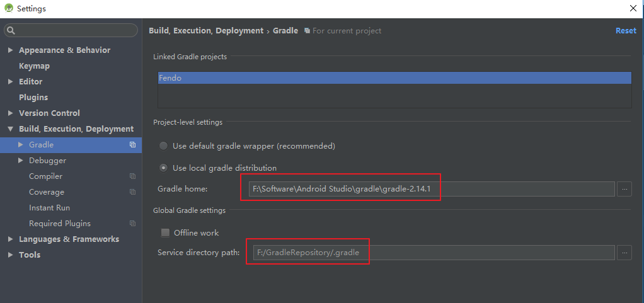Click the per-project icon beside Gradle sidebar item
Image resolution: width=644 pixels, height=303 pixels.
[x=132, y=144]
